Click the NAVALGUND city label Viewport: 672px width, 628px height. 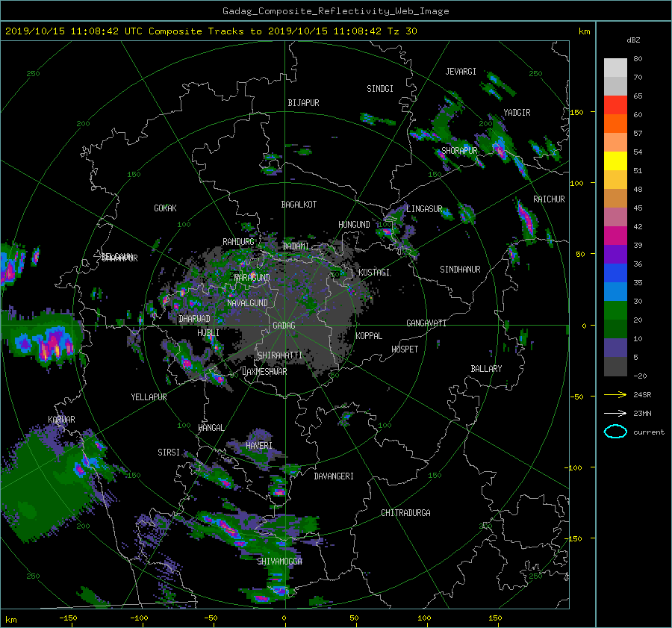(247, 303)
